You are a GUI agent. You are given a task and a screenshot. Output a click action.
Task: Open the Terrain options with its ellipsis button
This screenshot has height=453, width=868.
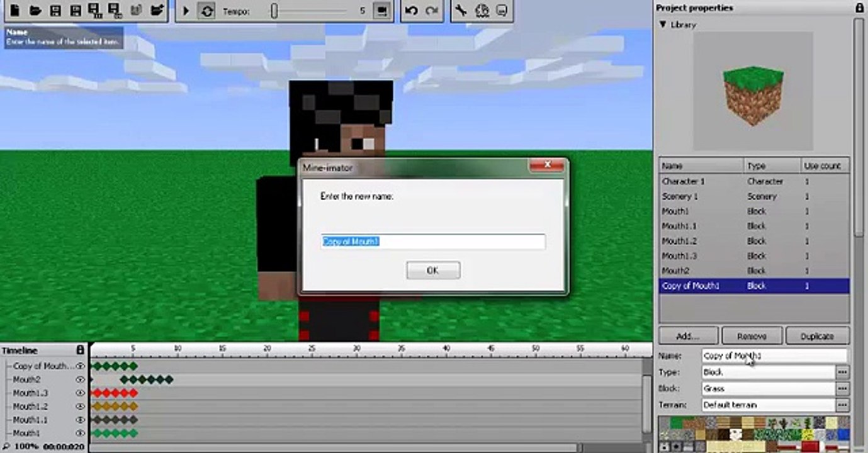tap(842, 405)
